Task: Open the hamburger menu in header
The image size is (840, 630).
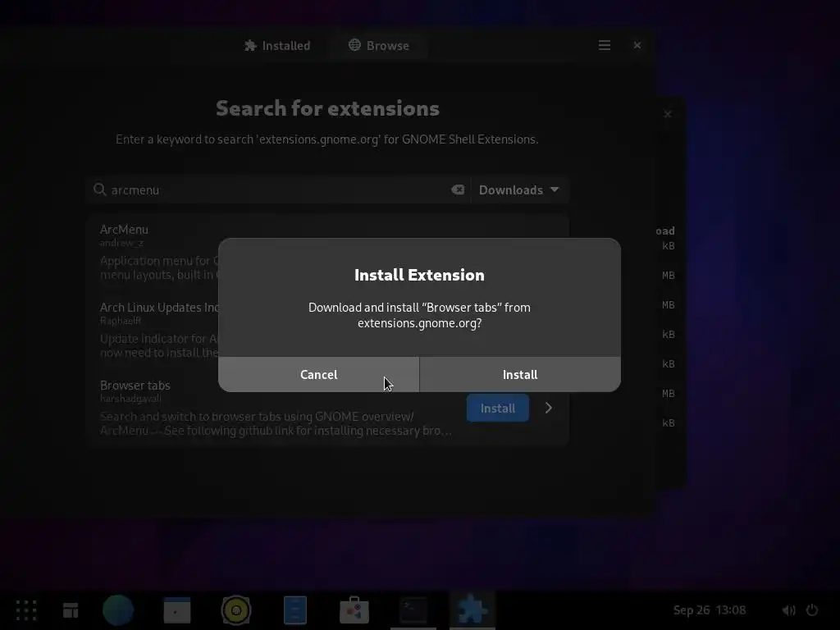Action: tap(605, 46)
